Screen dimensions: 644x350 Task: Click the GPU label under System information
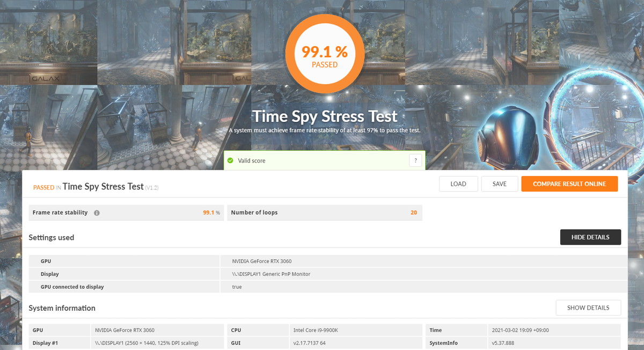click(38, 330)
